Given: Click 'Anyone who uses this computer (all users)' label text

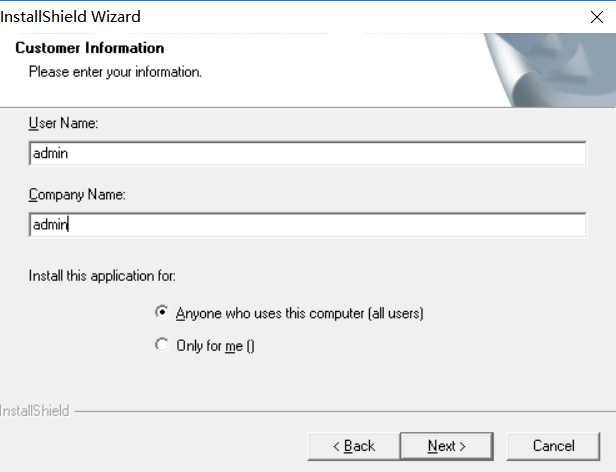Looking at the screenshot, I should point(299,313).
